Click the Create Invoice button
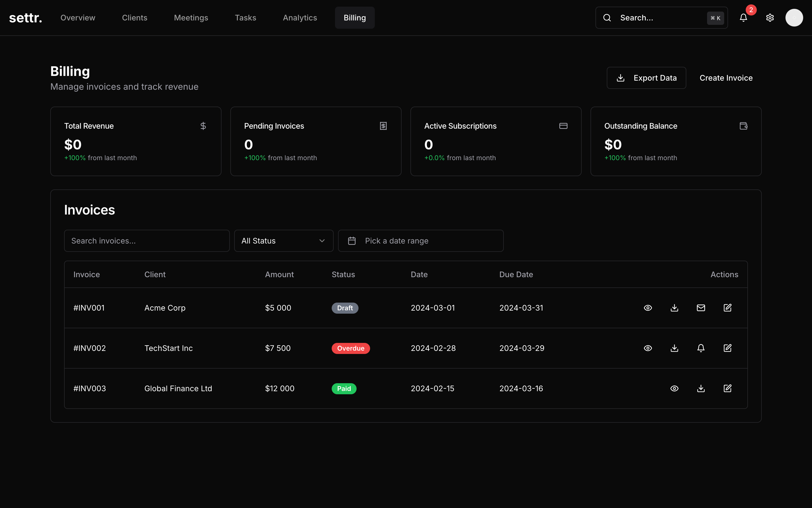Screen dimensions: 812x508 tap(726, 78)
